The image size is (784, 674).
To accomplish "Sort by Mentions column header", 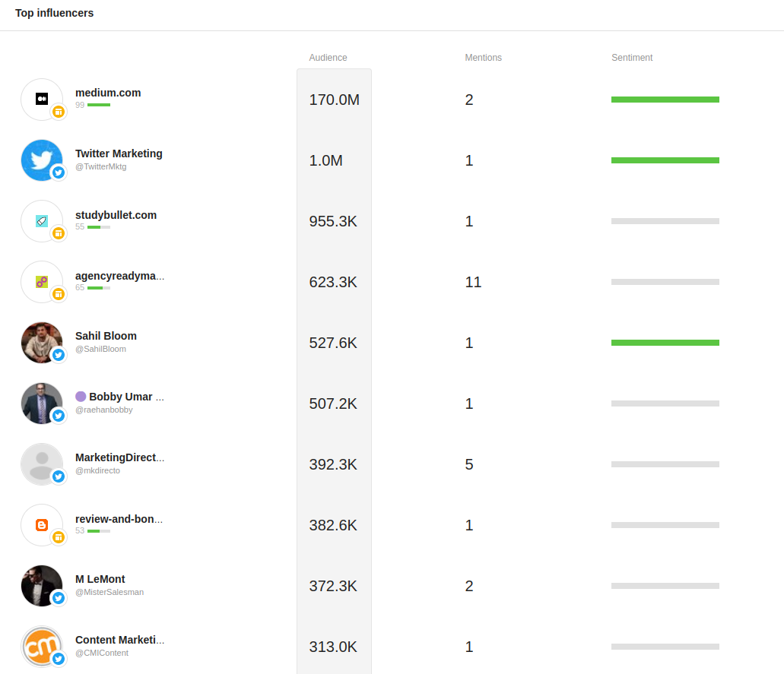I will (x=484, y=58).
